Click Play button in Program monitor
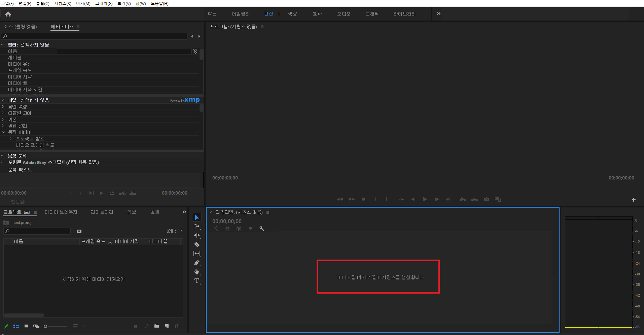This screenshot has width=644, height=335. click(425, 199)
